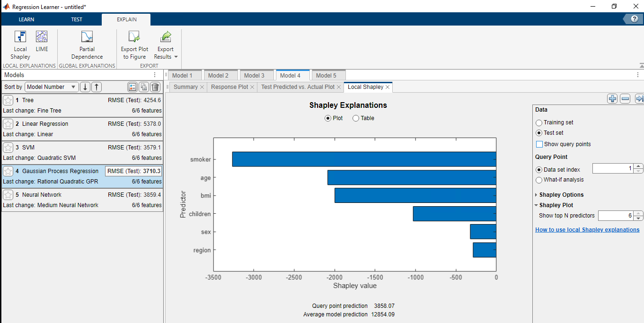Zoom in using the plus icon
This screenshot has width=644, height=323.
click(612, 98)
